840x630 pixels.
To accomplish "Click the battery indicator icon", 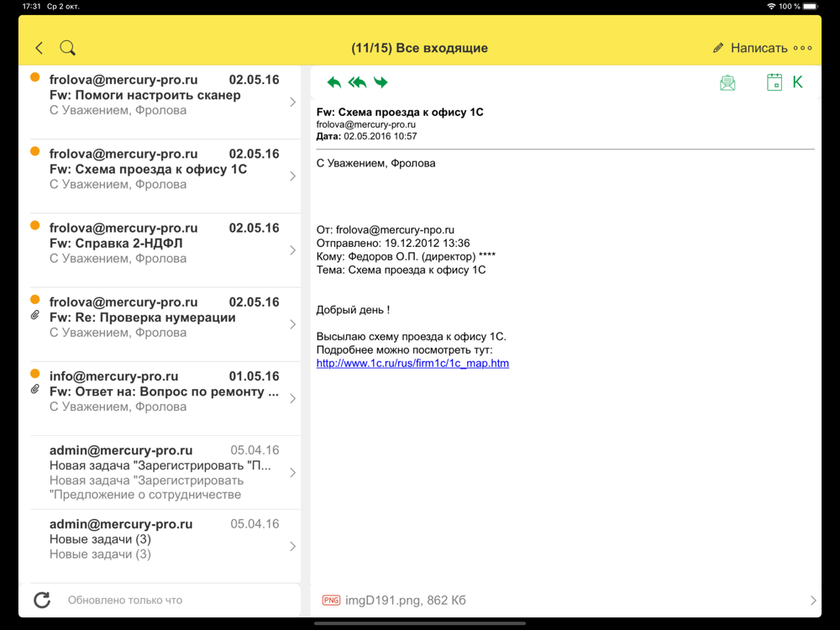I will tap(811, 7).
